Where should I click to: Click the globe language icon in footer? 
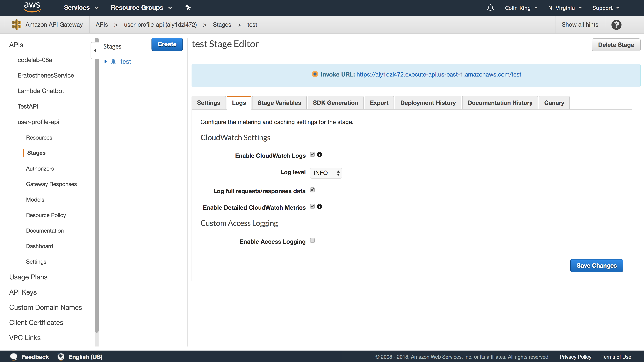coord(61,356)
